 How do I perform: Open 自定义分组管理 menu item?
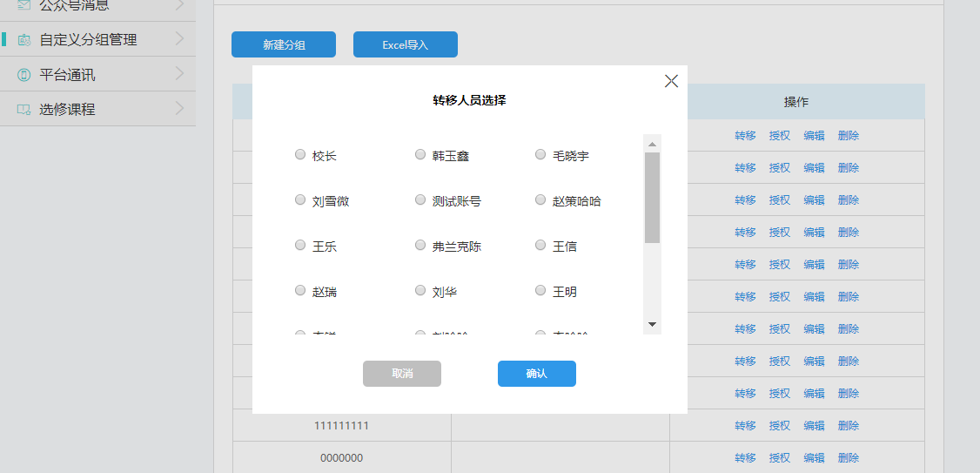(88, 40)
